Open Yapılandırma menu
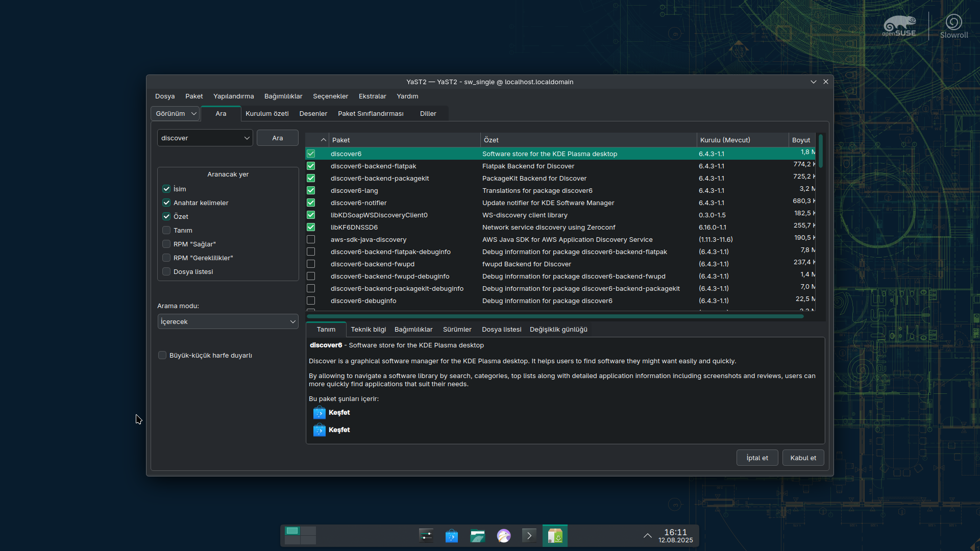Screen dimensions: 980x551 pyautogui.click(x=233, y=96)
